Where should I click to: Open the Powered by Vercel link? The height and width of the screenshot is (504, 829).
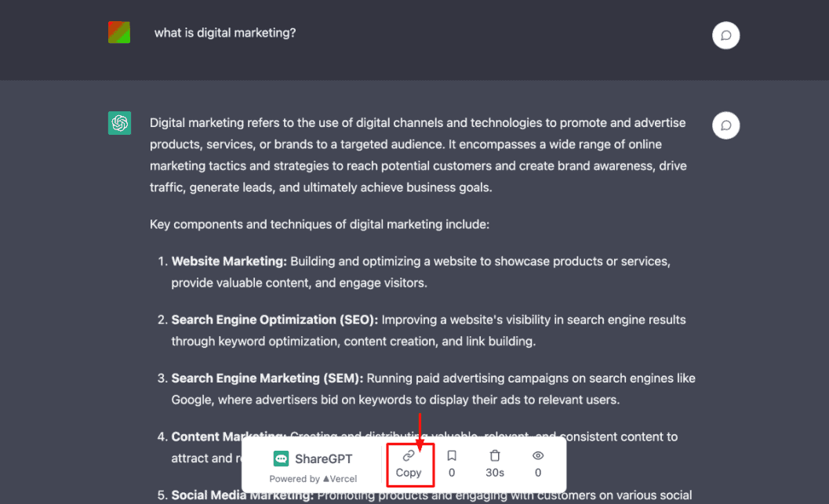313,478
